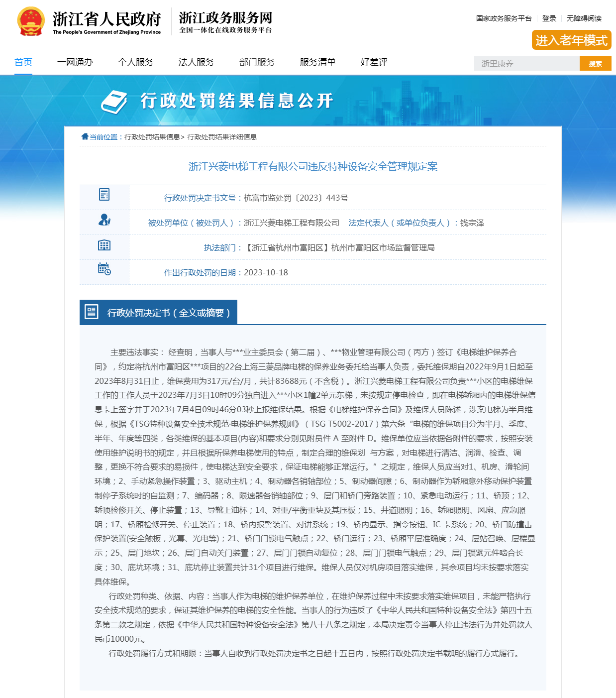Click 当前位置 breadcrumb label
The image size is (616, 698).
103,137
